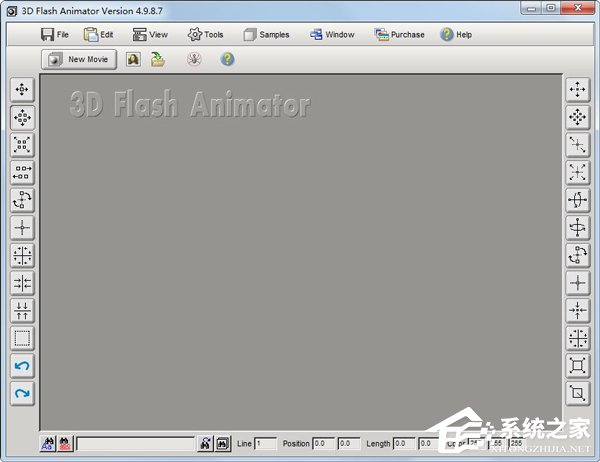
Task: Click the blue Redo arrow
Action: (22, 393)
